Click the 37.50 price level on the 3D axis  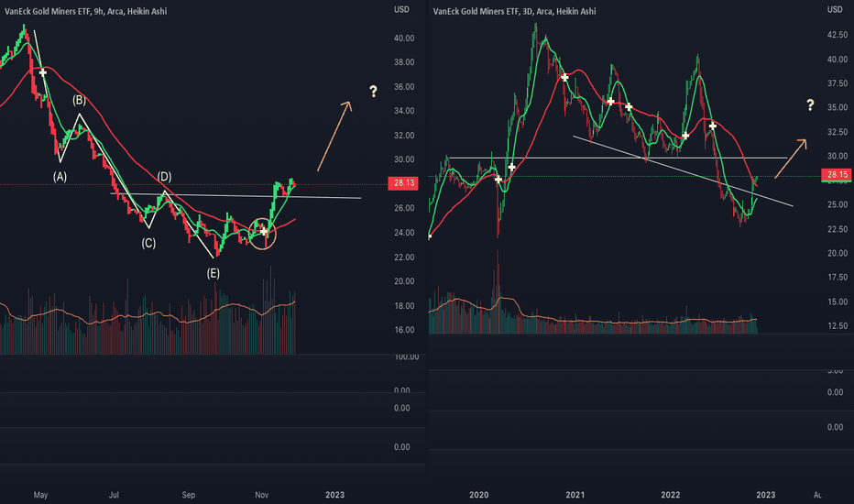pos(838,83)
